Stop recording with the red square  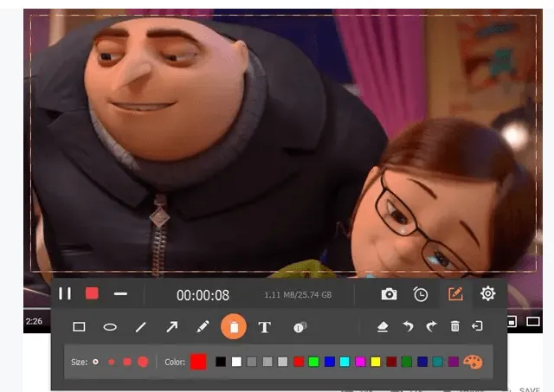point(92,293)
